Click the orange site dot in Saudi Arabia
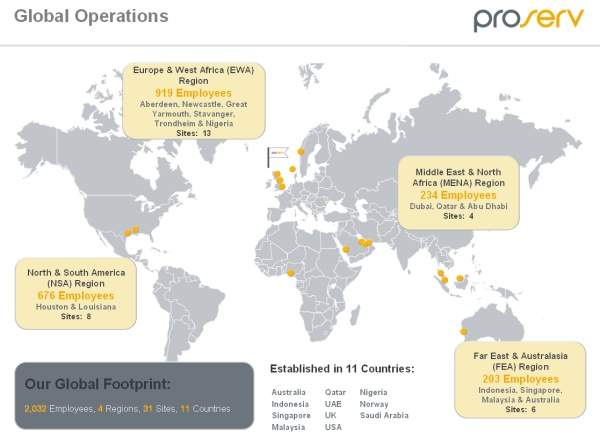The image size is (600, 437). (x=346, y=249)
